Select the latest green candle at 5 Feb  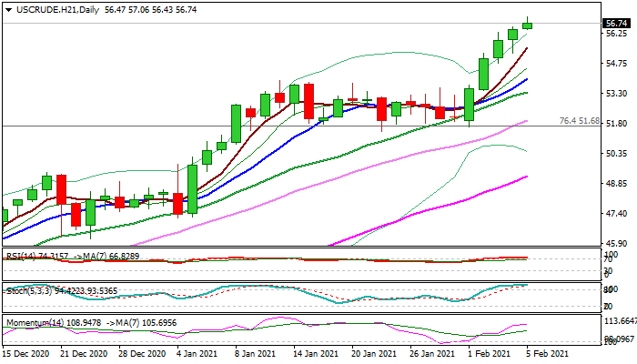[528, 25]
